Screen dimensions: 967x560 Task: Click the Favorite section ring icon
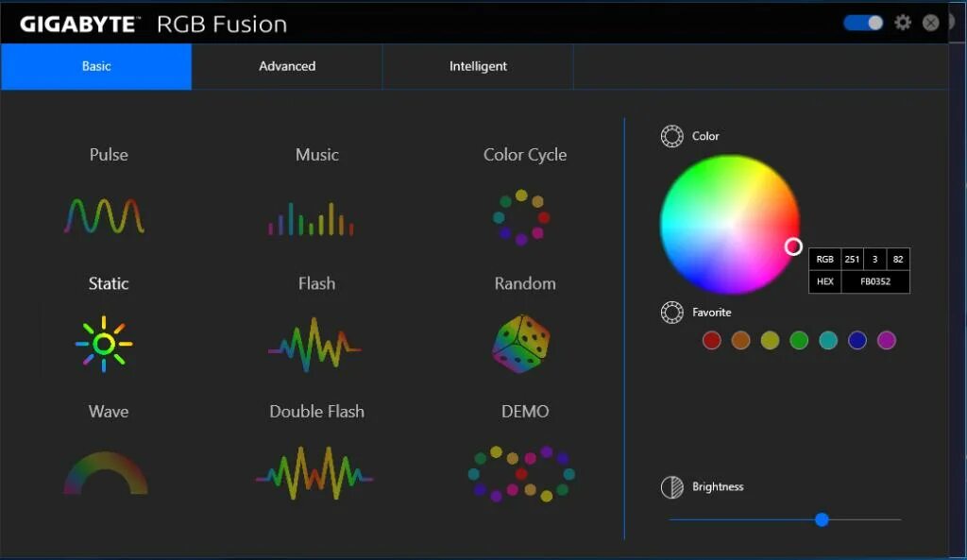(x=671, y=312)
